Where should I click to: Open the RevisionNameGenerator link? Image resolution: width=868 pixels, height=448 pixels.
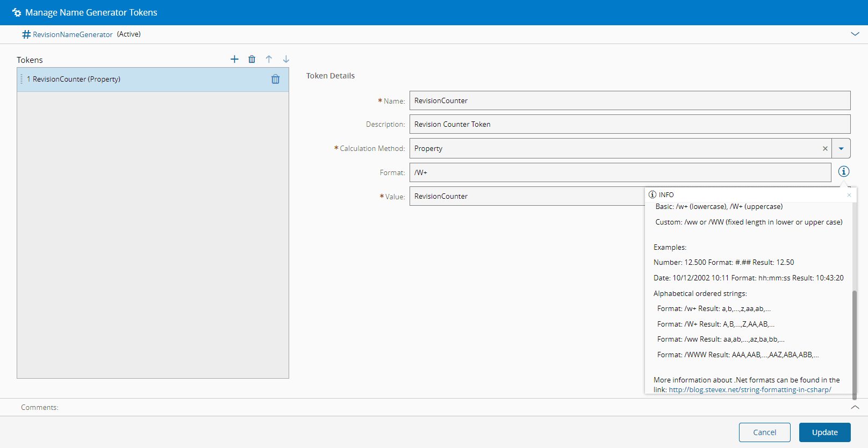pyautogui.click(x=73, y=34)
